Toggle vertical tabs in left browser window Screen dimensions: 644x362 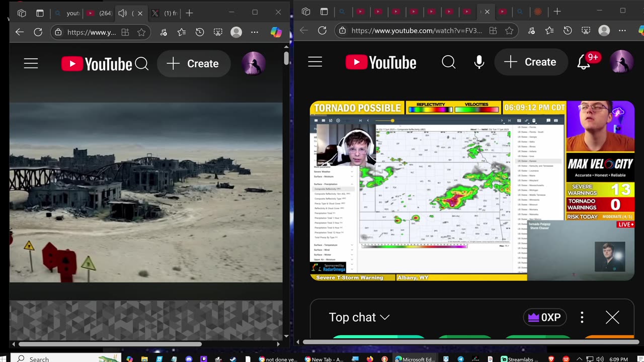pos(40,13)
